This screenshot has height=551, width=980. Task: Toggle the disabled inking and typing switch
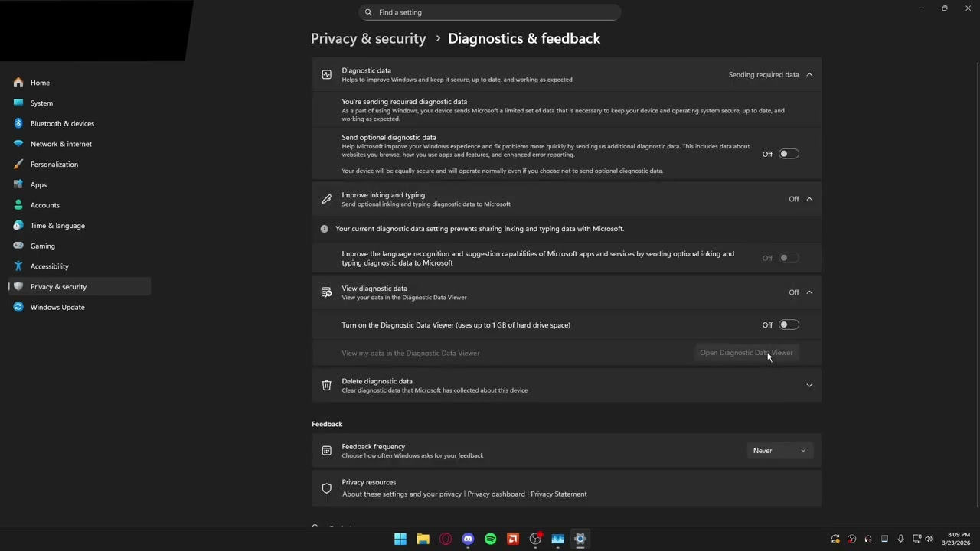pyautogui.click(x=789, y=258)
